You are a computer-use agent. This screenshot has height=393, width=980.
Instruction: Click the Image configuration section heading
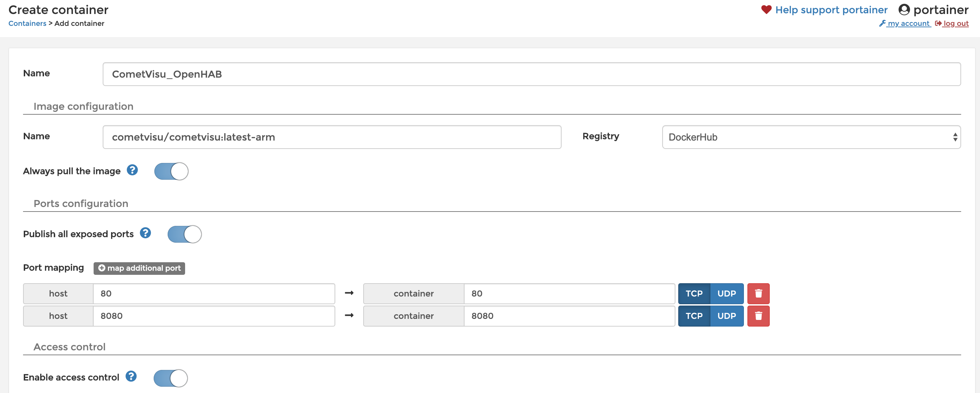pos(83,106)
